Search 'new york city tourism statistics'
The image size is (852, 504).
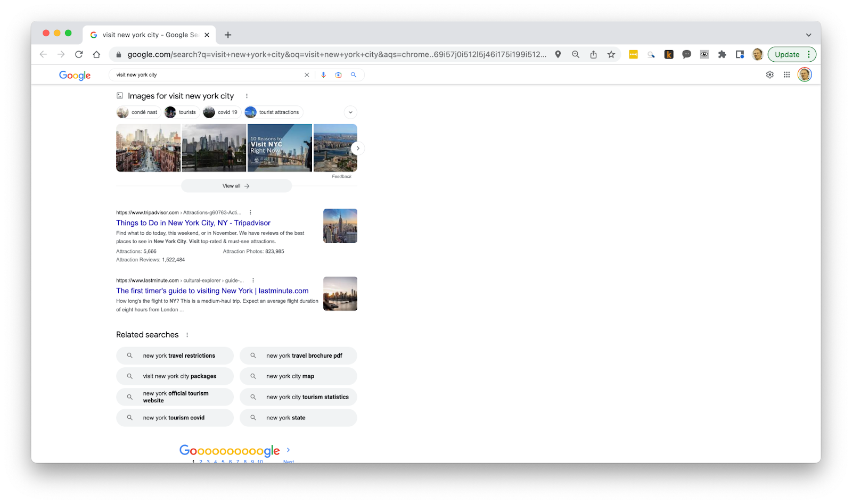click(298, 397)
